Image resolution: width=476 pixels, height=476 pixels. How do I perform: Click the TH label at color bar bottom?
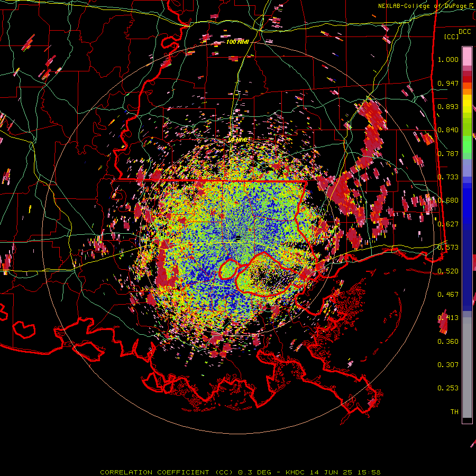(x=454, y=412)
